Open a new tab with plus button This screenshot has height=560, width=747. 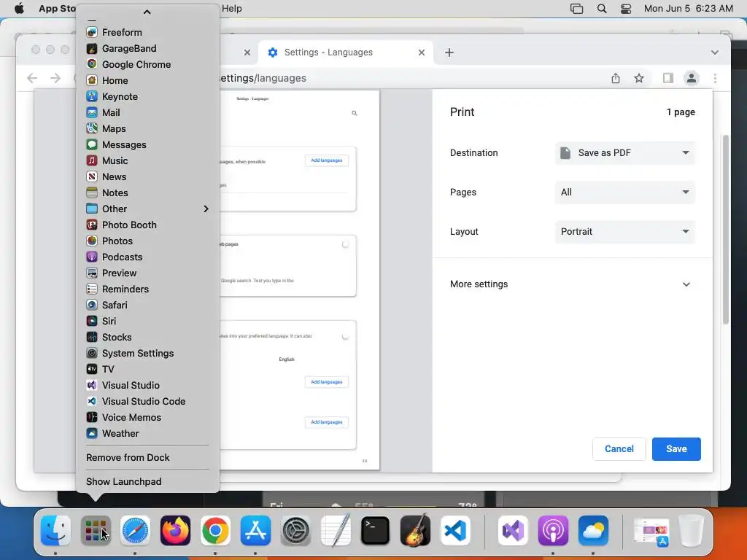point(449,52)
